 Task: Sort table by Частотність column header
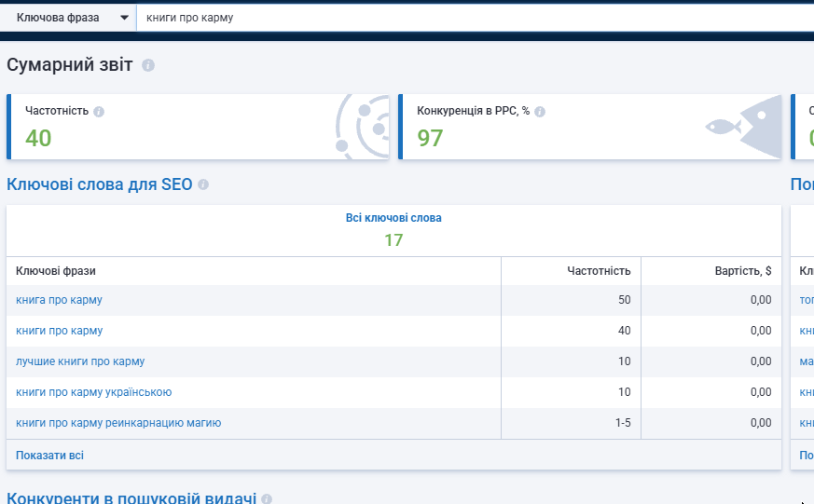point(599,271)
